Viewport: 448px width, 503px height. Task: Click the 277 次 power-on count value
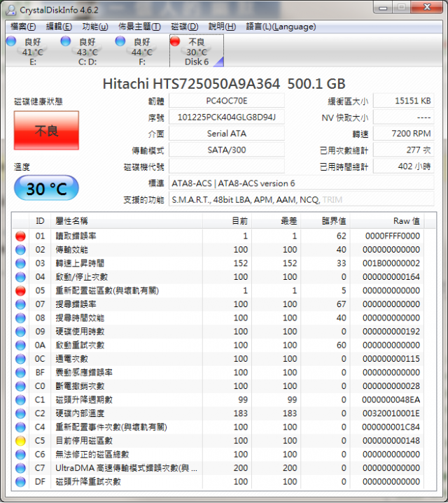pos(403,150)
